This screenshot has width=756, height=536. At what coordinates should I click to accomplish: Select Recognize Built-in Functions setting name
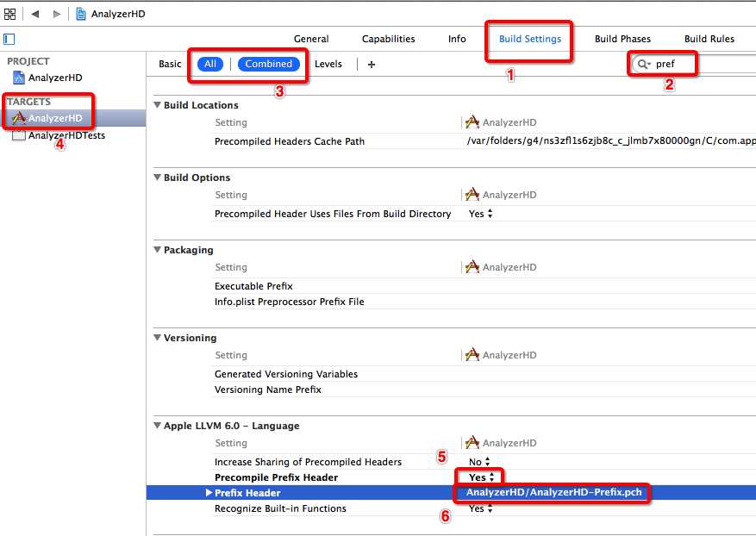tap(280, 508)
